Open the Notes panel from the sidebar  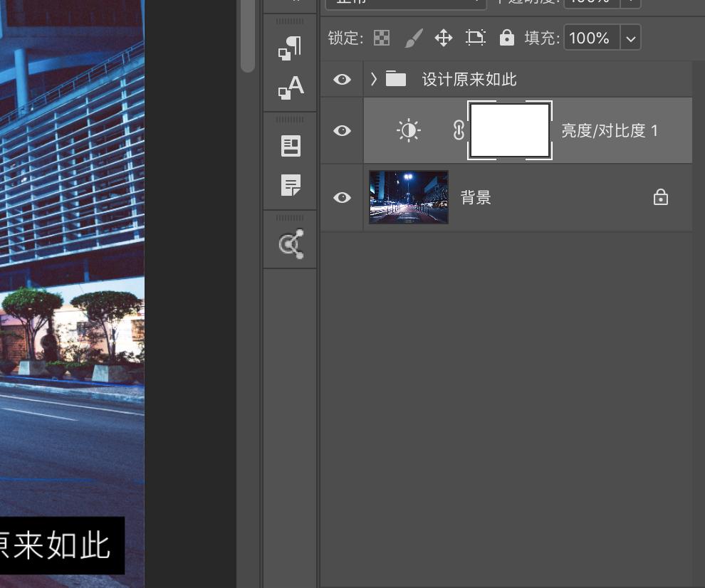tap(291, 187)
